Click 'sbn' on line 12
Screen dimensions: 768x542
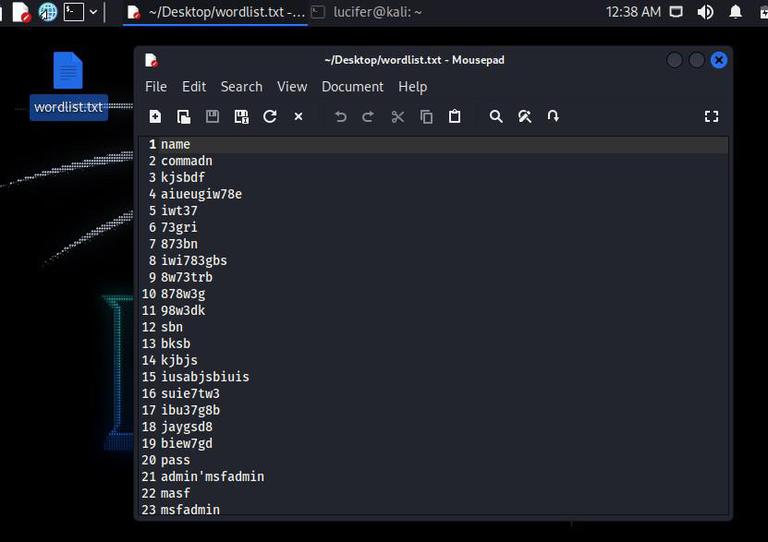coord(172,327)
